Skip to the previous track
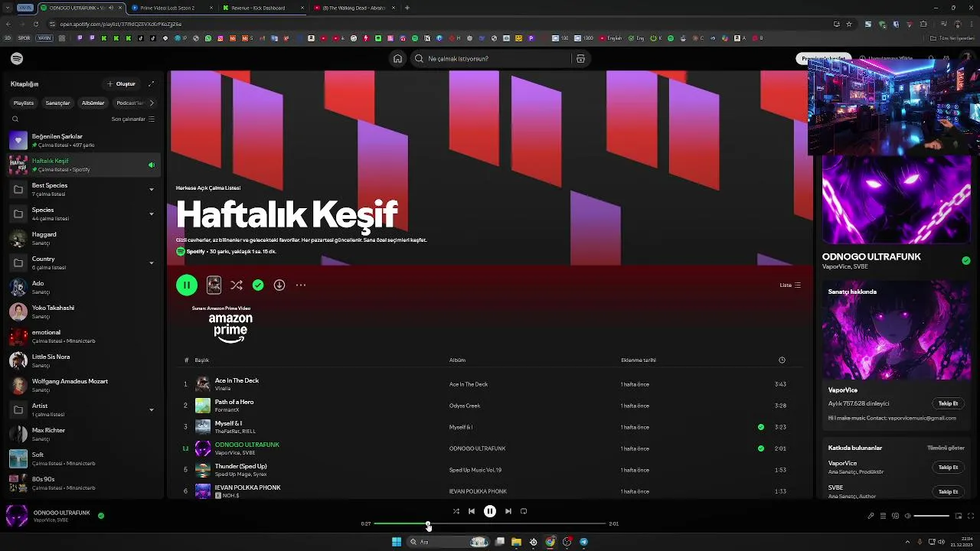Viewport: 980px width, 551px height. click(472, 511)
